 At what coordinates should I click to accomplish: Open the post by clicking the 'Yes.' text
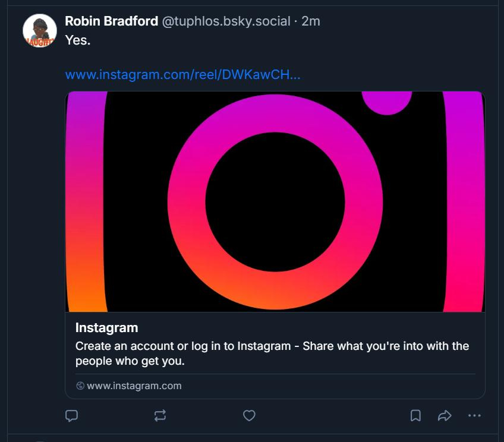77,40
